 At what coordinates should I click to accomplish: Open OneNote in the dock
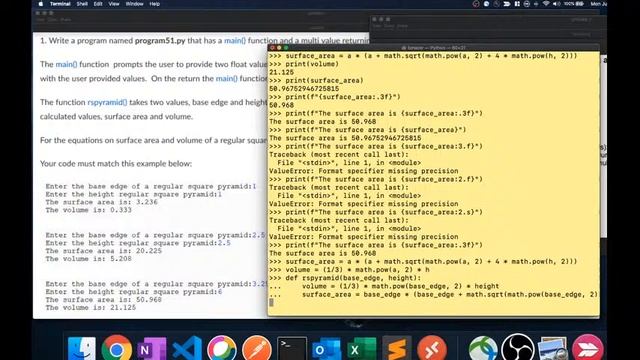[151, 348]
